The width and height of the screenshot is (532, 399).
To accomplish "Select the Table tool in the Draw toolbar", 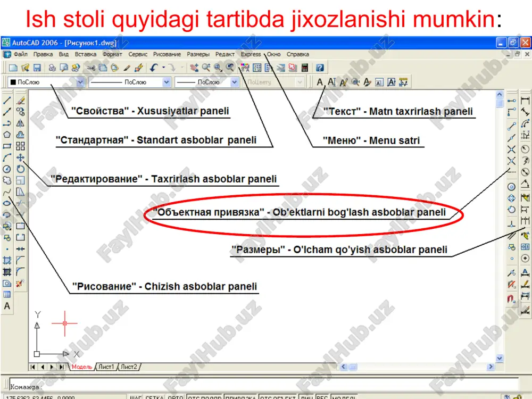I will tap(7, 295).
